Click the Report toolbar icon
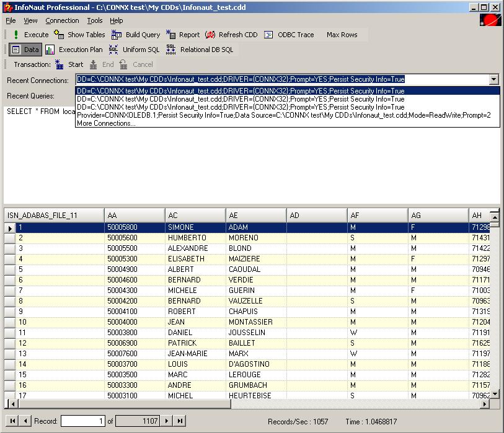This screenshot has width=504, height=433. [170, 34]
